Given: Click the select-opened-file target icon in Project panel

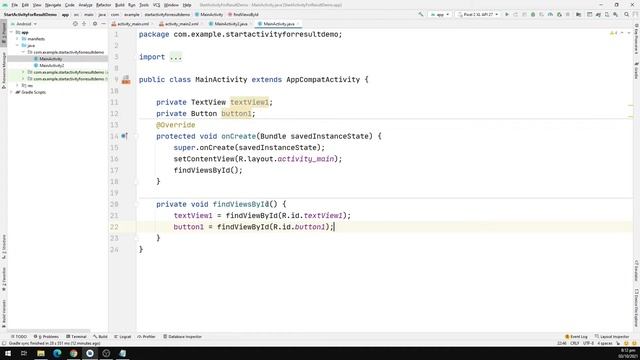Looking at the screenshot, I should (75, 24).
